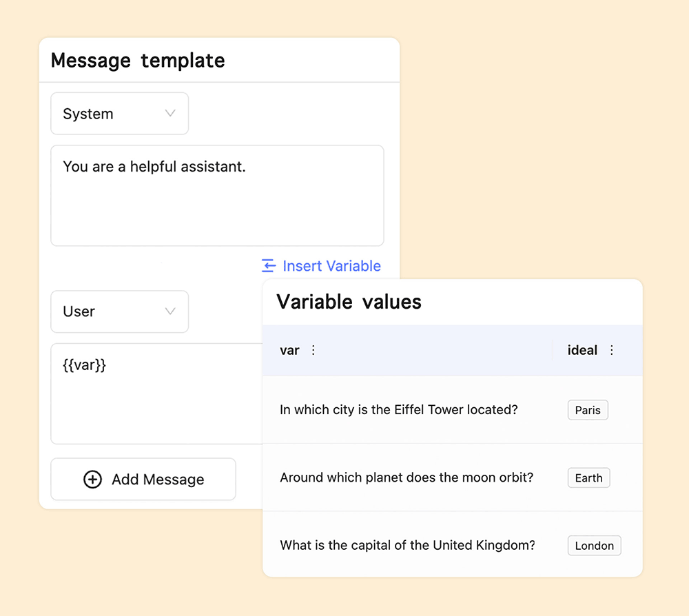Click the chevron on the User selector
This screenshot has height=616, width=689.
pyautogui.click(x=171, y=311)
